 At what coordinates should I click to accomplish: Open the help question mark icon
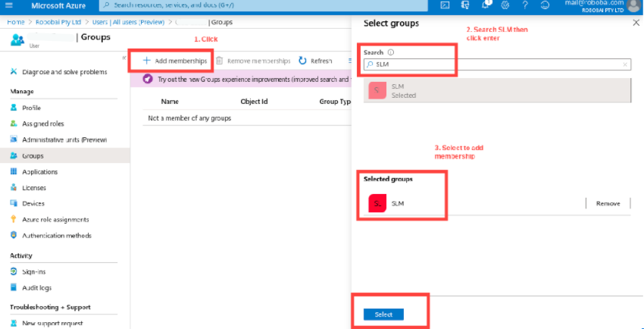tap(525, 5)
